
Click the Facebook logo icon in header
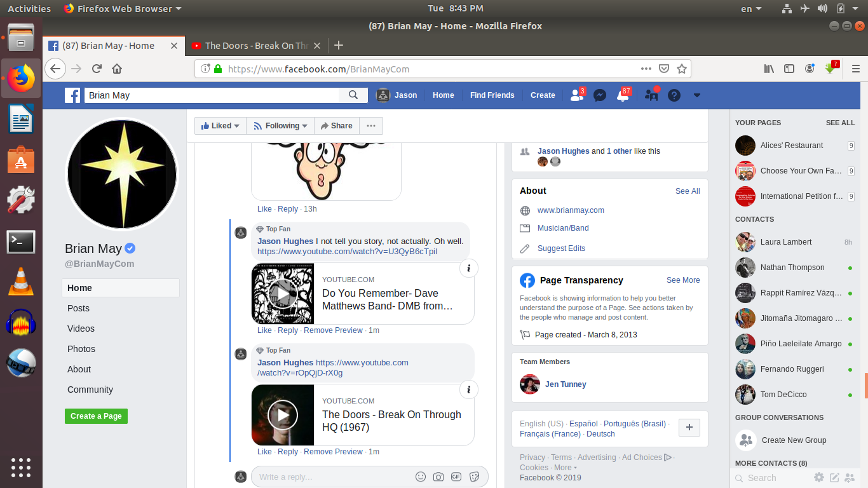(x=72, y=95)
